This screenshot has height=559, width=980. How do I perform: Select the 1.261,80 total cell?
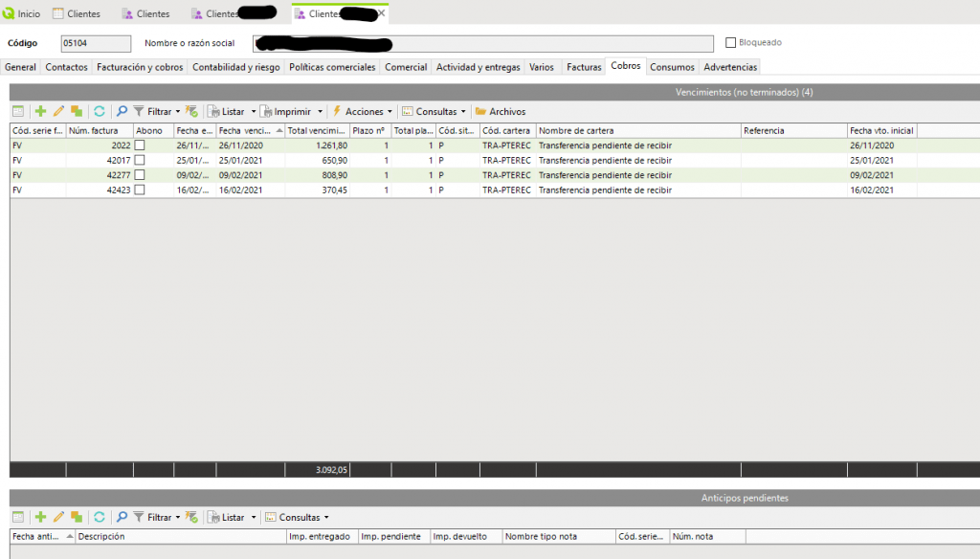317,145
